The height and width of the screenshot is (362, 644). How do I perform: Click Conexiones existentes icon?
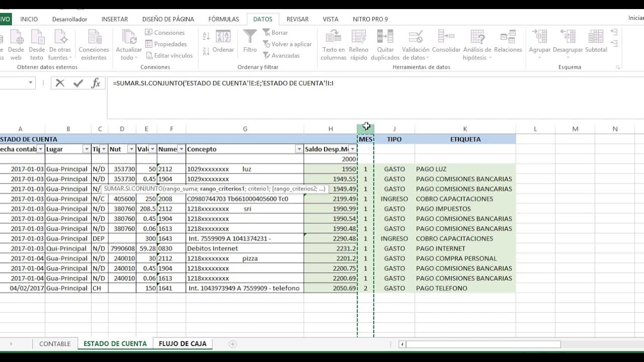point(94,45)
